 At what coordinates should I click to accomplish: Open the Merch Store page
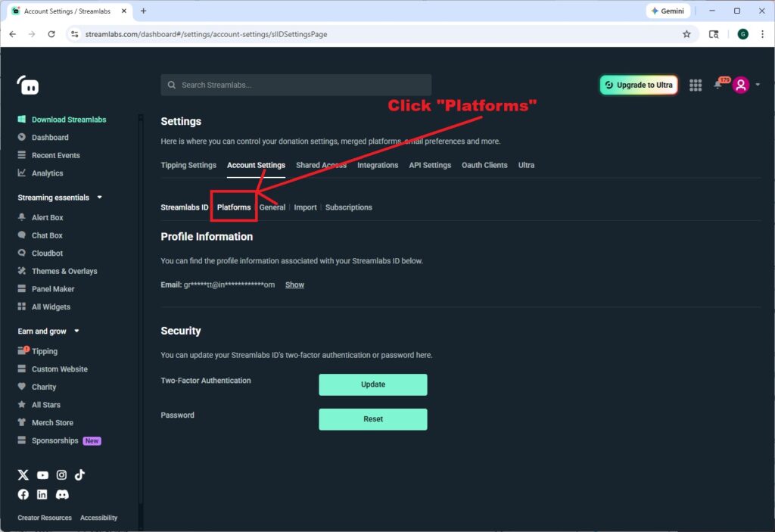tap(51, 422)
